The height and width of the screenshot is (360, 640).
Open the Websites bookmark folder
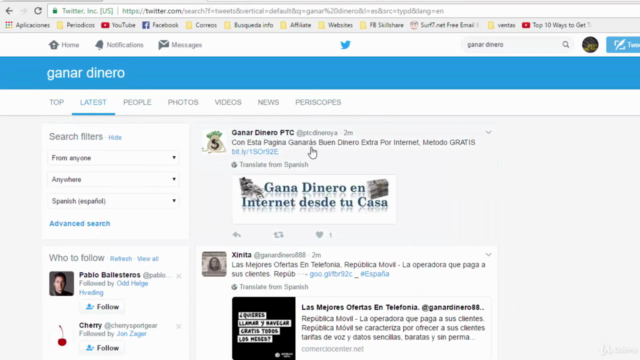[x=336, y=25]
